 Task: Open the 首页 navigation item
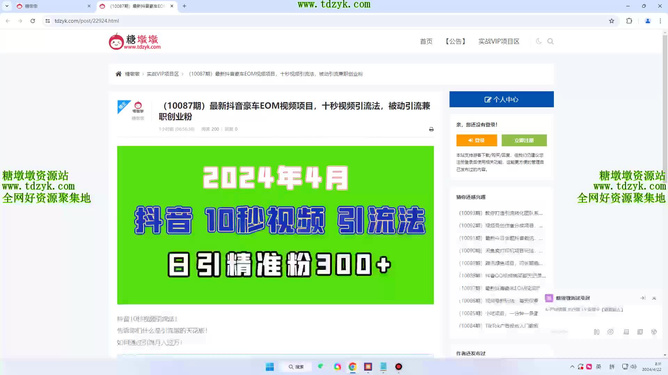[x=426, y=41]
